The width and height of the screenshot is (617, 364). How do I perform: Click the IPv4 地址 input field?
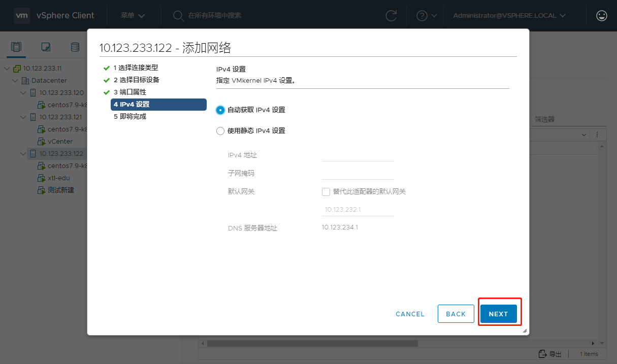358,155
